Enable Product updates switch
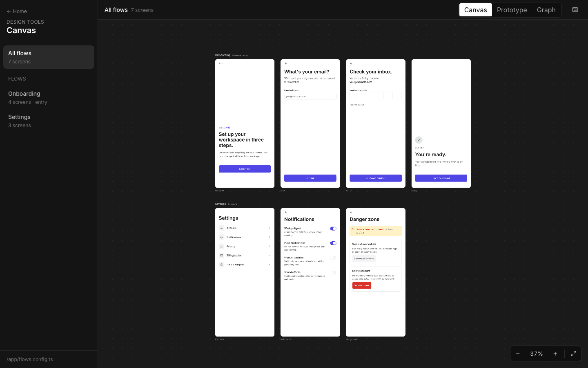 [333, 258]
